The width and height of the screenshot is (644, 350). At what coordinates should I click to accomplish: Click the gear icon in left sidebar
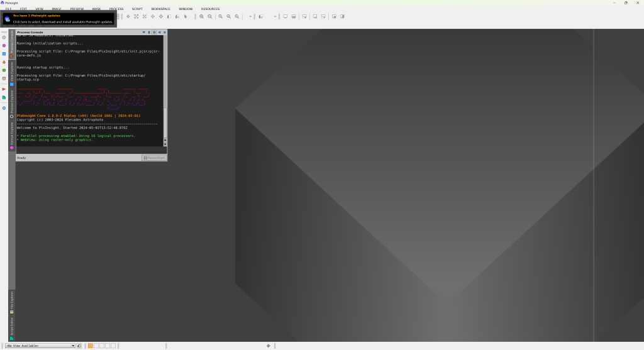coord(4,37)
